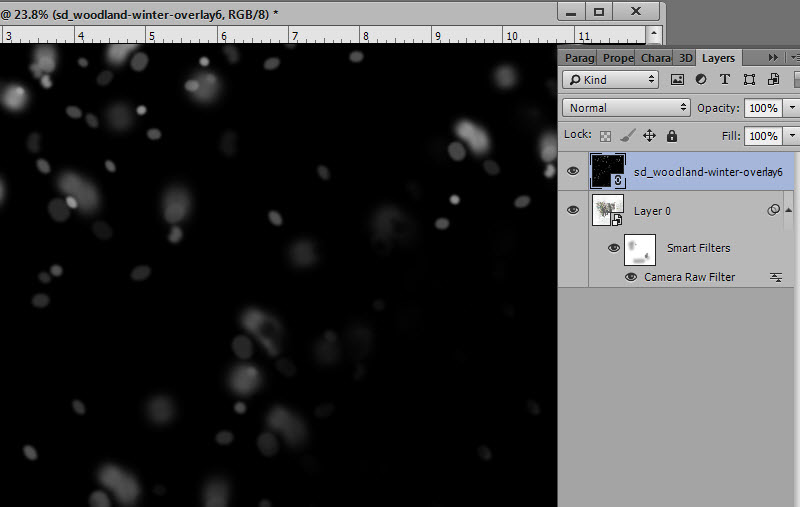
Task: Click Opacity label scrubby
Action: coord(718,108)
